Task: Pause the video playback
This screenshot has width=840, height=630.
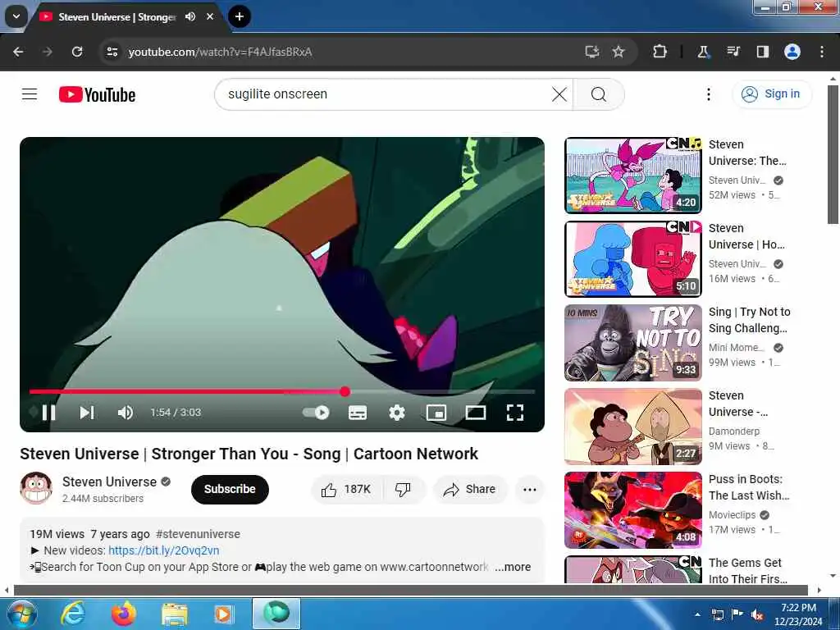Action: [x=48, y=413]
